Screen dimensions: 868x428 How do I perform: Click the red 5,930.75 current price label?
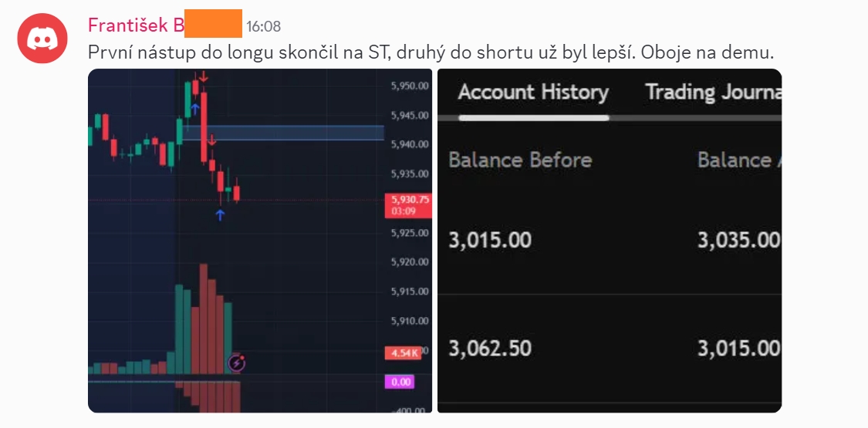tap(408, 205)
